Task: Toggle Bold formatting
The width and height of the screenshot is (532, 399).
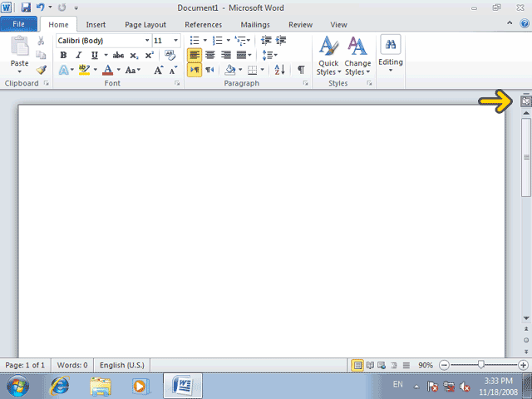Action: (x=63, y=56)
